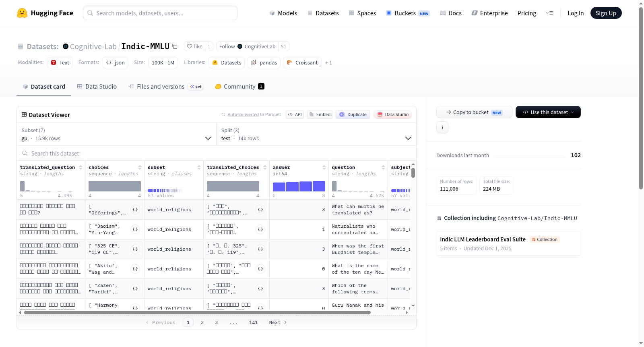Expand JSON for the "325 CE" choices cell
This screenshot has height=347, width=644.
coord(135,249)
